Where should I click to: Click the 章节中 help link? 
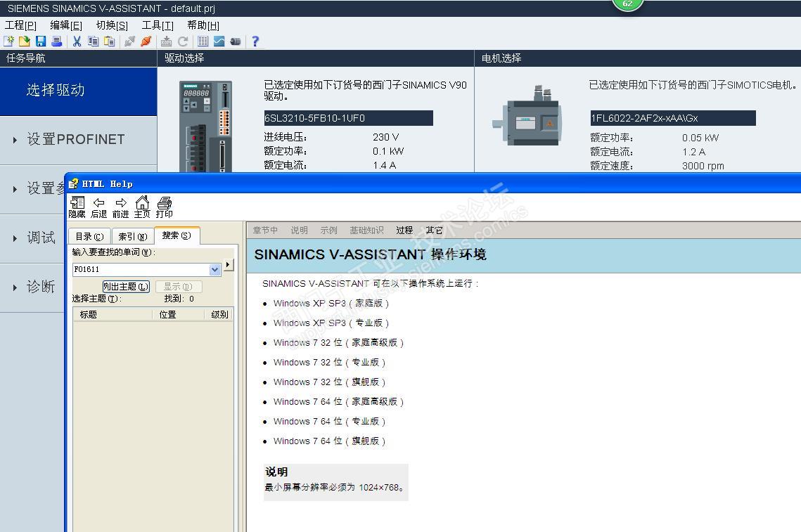tap(265, 231)
